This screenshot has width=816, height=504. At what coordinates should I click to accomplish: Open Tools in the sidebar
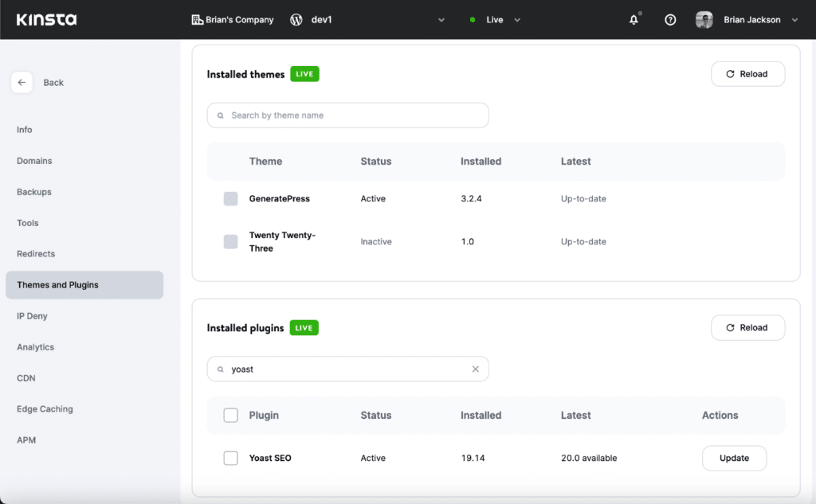click(28, 223)
